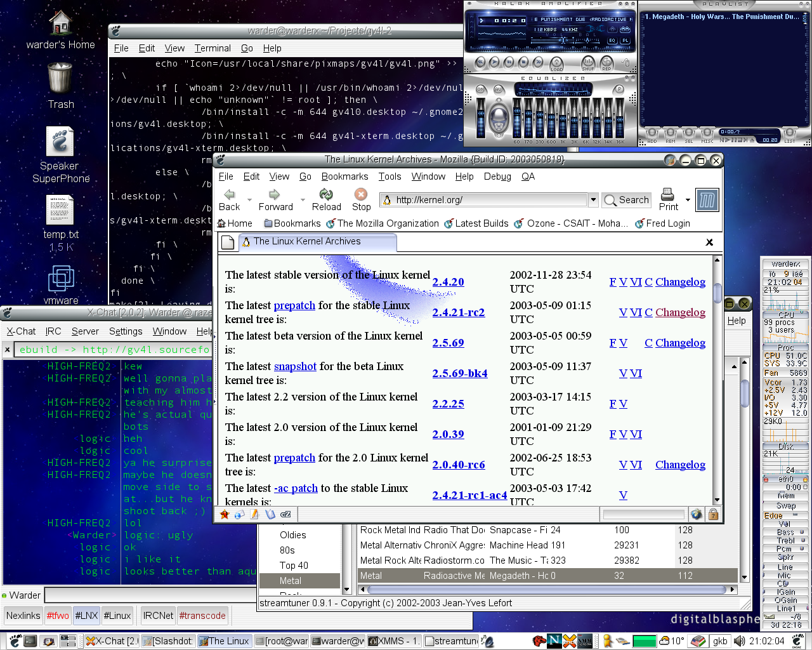
Task: Click the XMMS LOAD eject button
Action: (x=556, y=63)
